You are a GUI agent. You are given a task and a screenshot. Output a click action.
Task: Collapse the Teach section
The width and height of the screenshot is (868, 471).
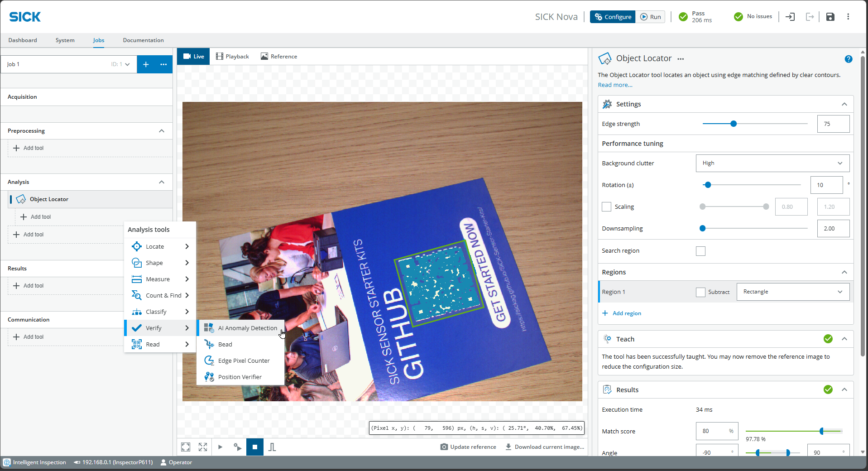point(844,339)
